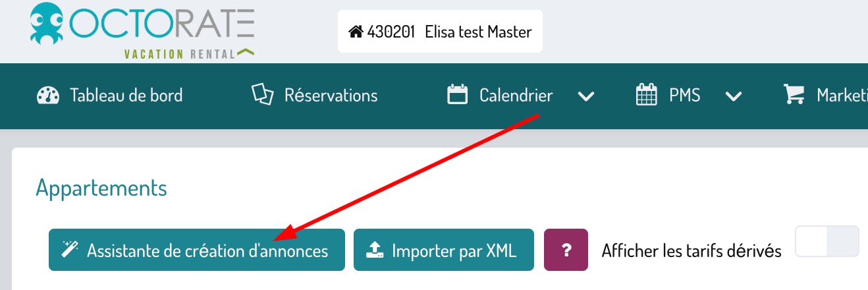Viewport: 868px width, 290px height.
Task: Click Importer par XML button
Action: (454, 250)
